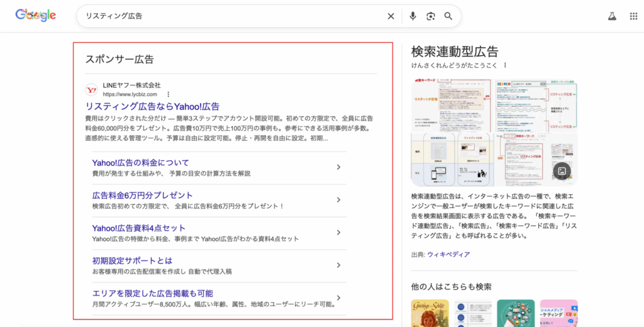Open three-dot menu beside the lycbiz.com URL
This screenshot has height=327, width=644.
(x=168, y=94)
